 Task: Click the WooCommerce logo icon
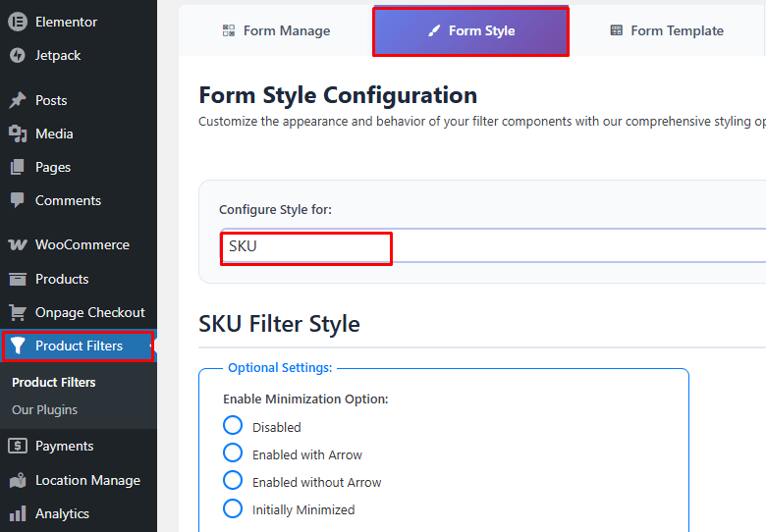pyautogui.click(x=18, y=244)
